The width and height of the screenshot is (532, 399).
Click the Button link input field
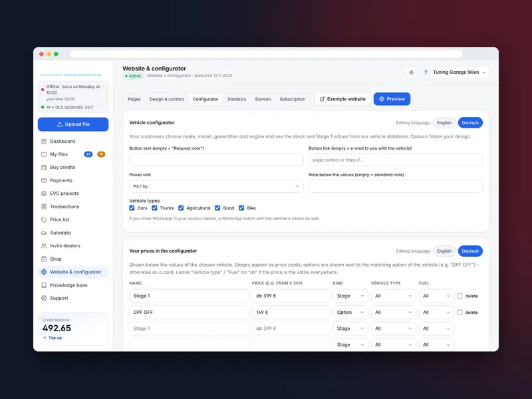[x=396, y=160]
